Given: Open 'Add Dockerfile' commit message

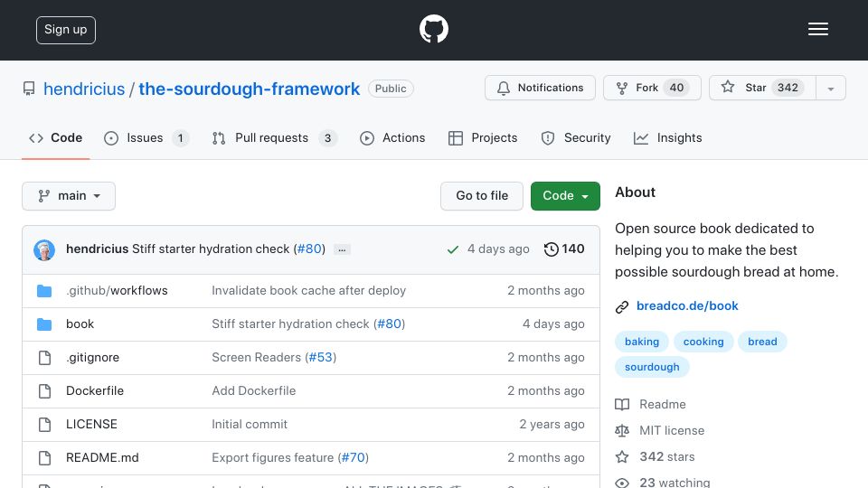Looking at the screenshot, I should (253, 390).
